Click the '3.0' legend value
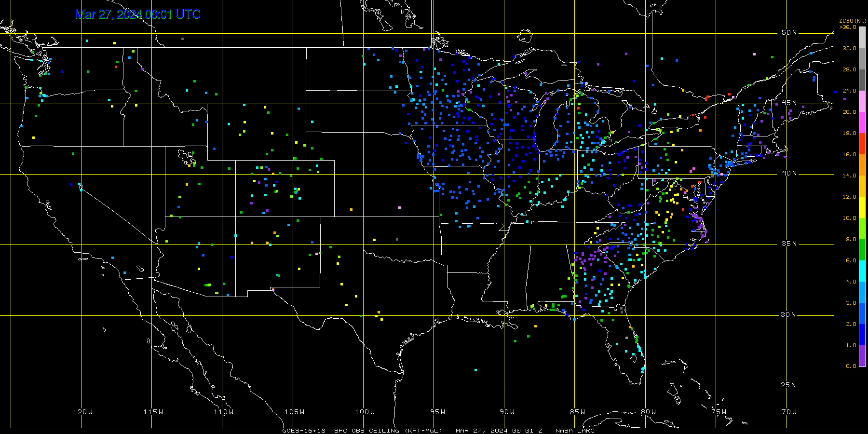868x434 pixels. click(x=851, y=303)
